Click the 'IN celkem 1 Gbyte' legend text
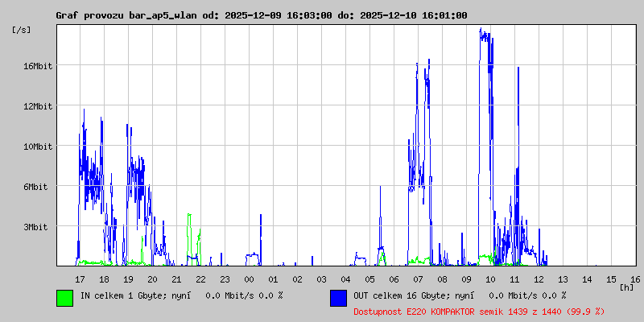 (x=122, y=295)
